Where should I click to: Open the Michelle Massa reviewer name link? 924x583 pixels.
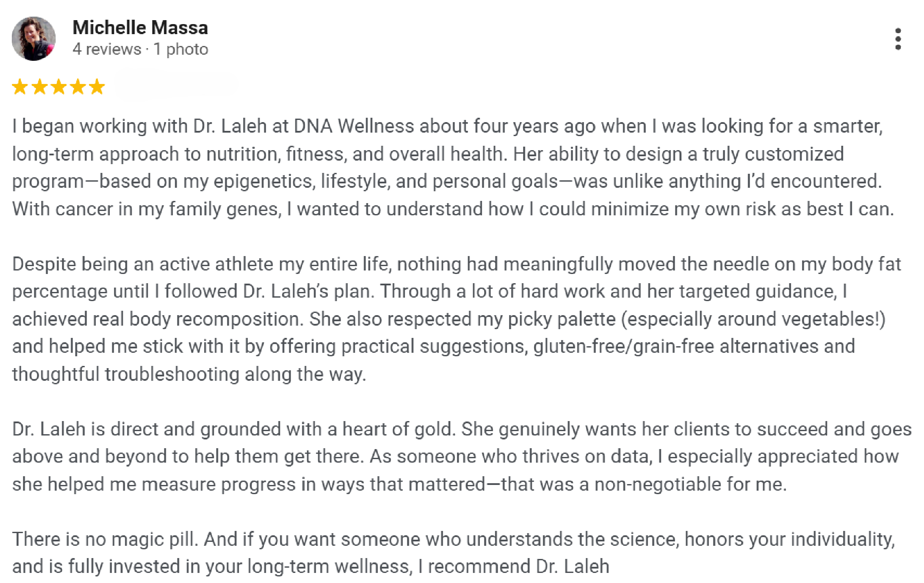click(140, 28)
